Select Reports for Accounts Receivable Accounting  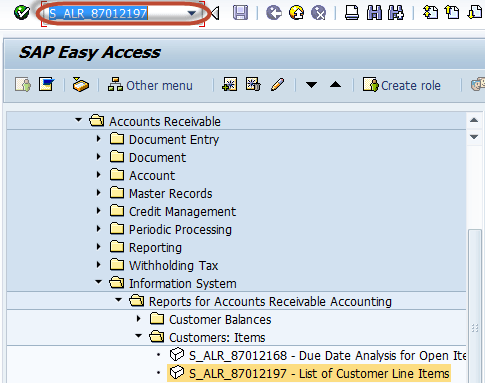[270, 301]
